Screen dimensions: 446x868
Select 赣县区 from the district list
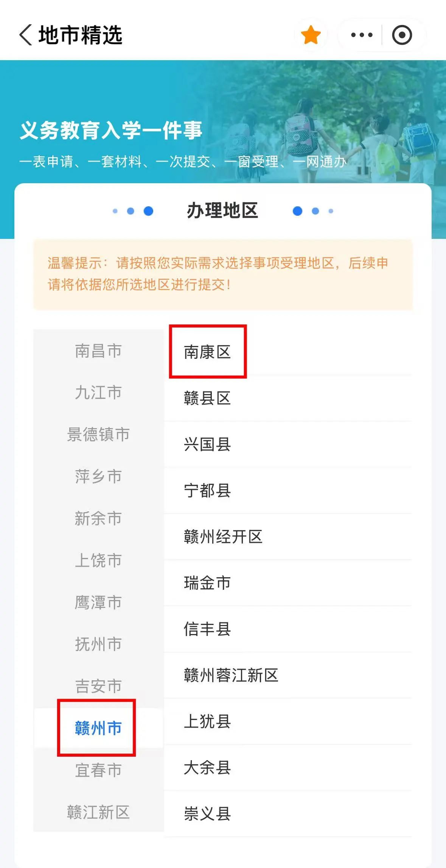coord(207,398)
